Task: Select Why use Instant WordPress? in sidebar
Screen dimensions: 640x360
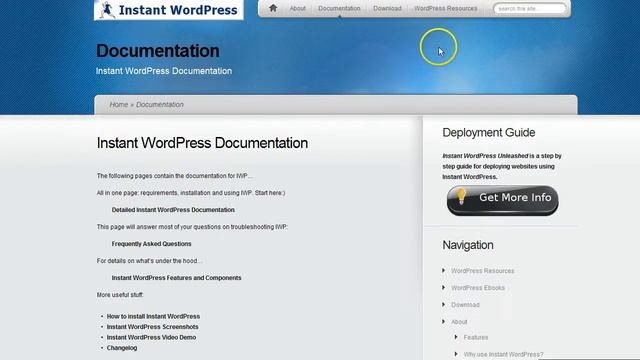Action: pos(503,355)
